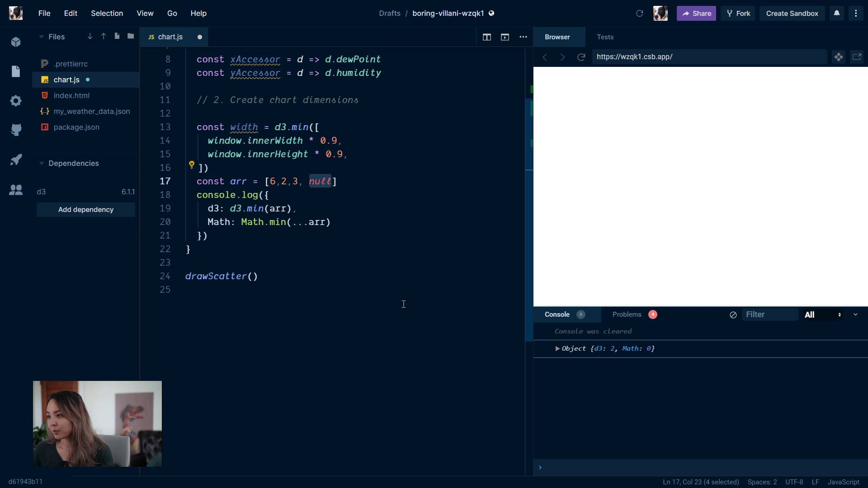Create a new file in the Files panel
This screenshot has width=868, height=488.
click(x=117, y=36)
